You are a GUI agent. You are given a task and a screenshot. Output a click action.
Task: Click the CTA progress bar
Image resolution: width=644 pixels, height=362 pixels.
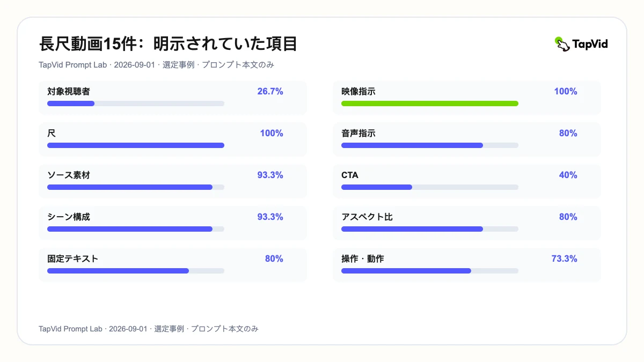click(430, 187)
